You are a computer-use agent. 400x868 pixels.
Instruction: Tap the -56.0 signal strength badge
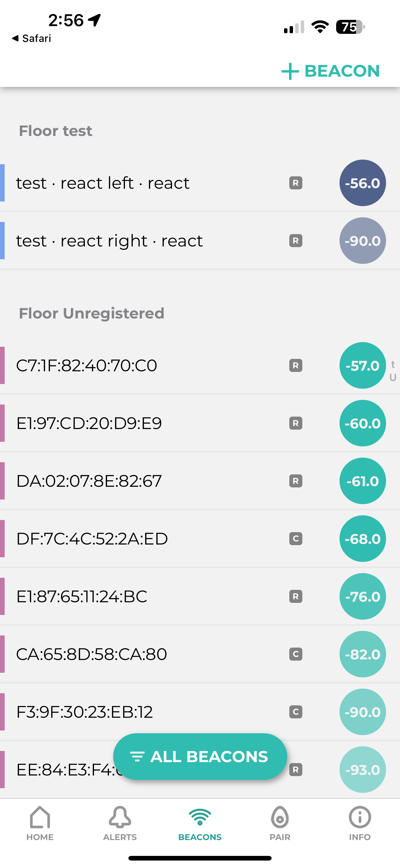[362, 183]
